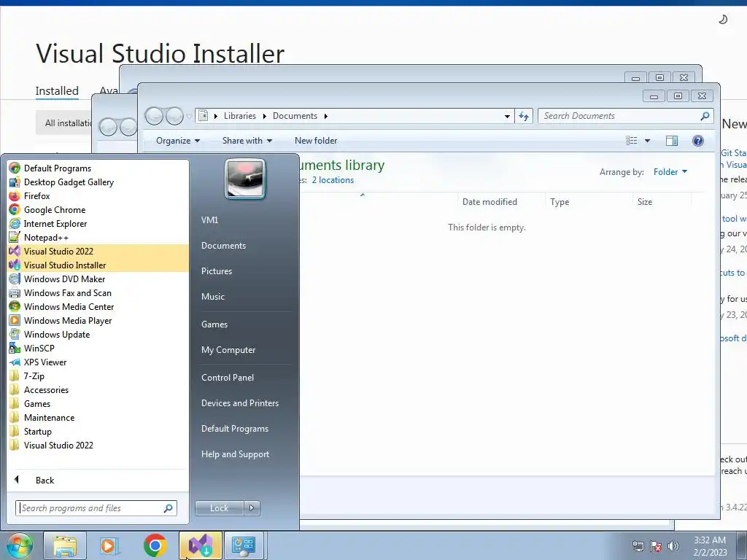Screen dimensions: 747x560
Task: Open the VM1 user folder
Action: (x=244, y=220)
